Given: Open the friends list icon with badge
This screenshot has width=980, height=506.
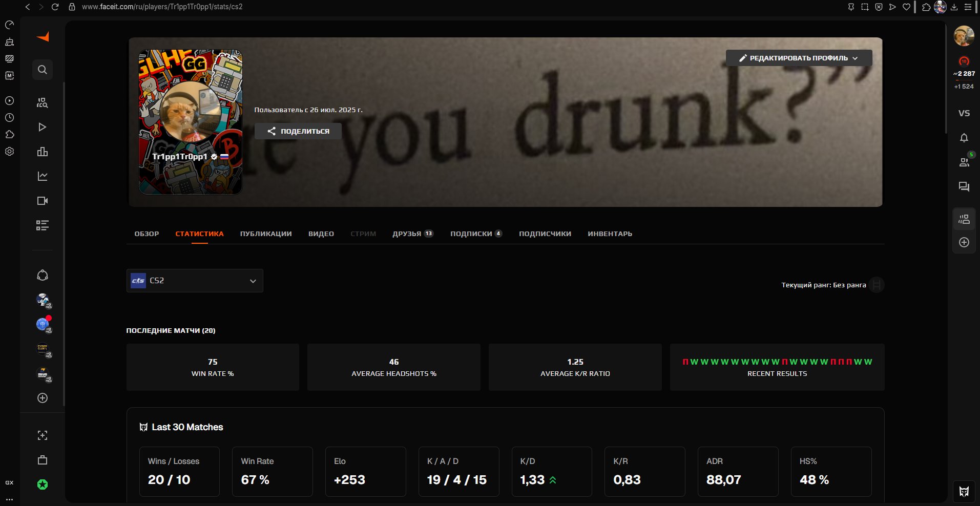Looking at the screenshot, I should click(964, 162).
